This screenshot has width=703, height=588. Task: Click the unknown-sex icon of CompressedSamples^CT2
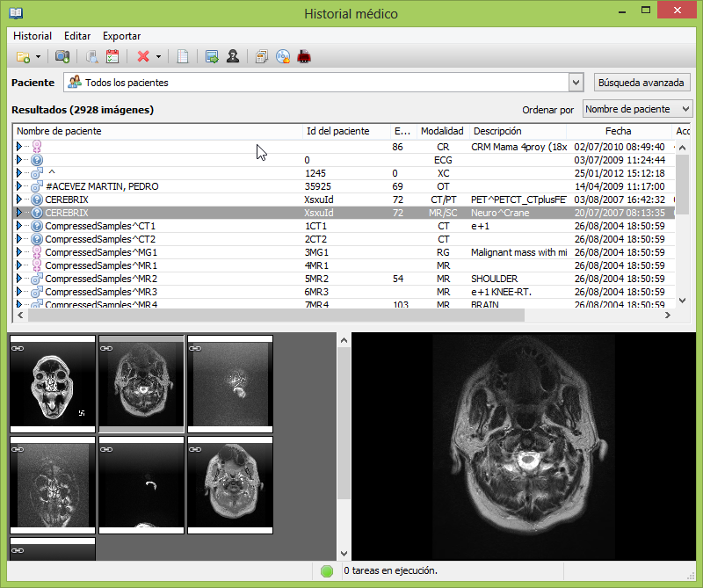(x=37, y=239)
